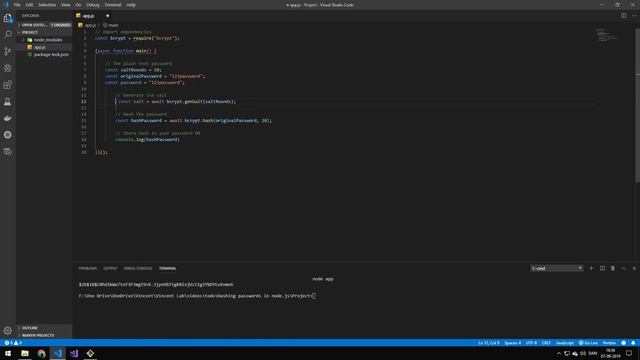Open the File menu
The height and width of the screenshot is (360, 640).
pos(17,5)
